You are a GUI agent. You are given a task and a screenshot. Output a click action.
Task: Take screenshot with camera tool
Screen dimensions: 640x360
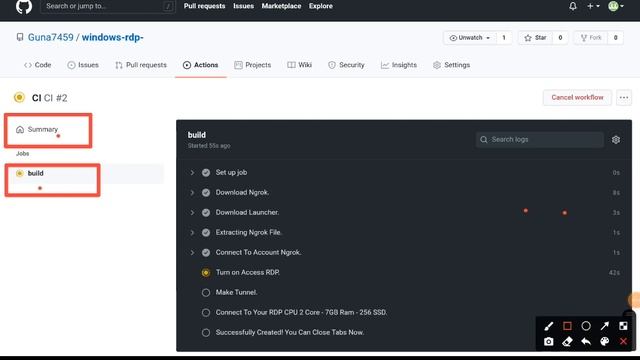pyautogui.click(x=549, y=341)
